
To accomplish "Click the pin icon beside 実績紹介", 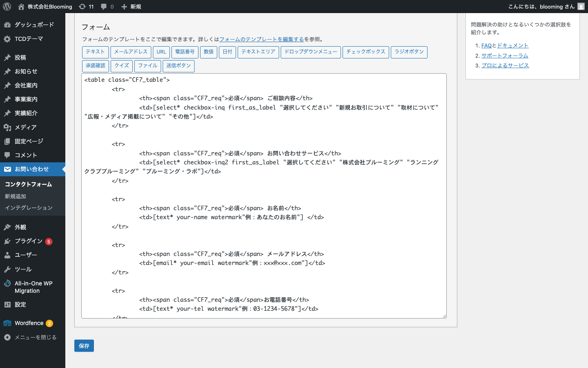I will [7, 113].
